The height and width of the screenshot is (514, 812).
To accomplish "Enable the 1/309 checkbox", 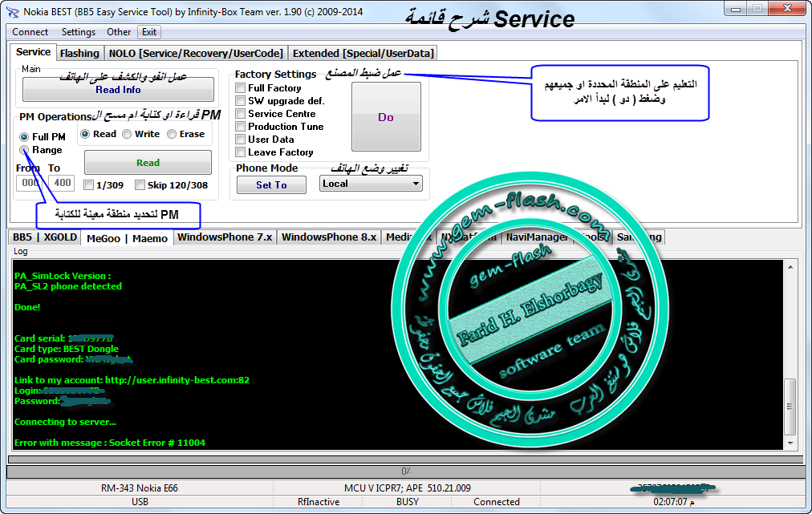I will 88,185.
